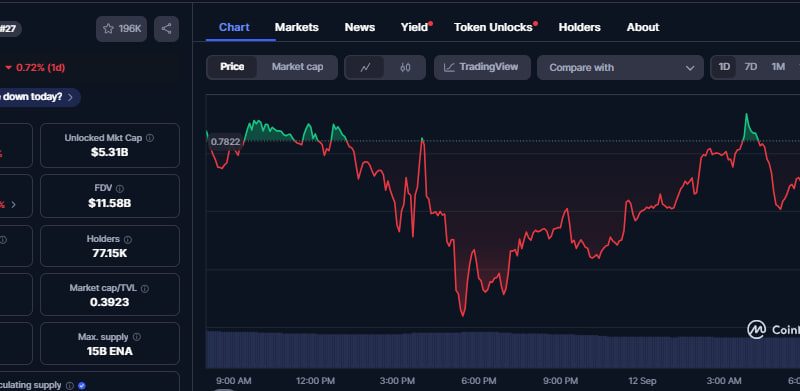Click the 0.7822 price label on chart
This screenshot has width=800, height=391.
[225, 141]
